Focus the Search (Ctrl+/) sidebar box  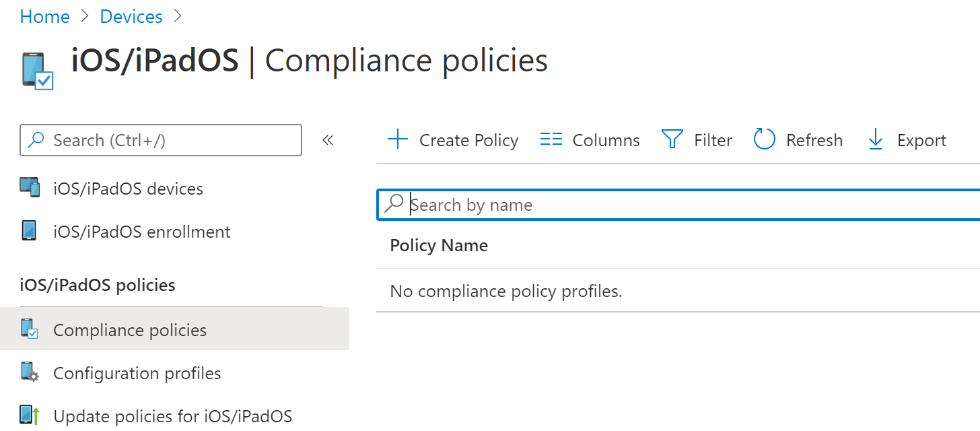click(168, 140)
